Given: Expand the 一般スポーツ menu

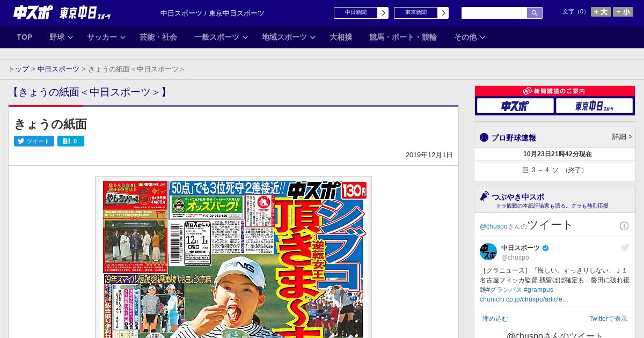Looking at the screenshot, I should (x=221, y=37).
